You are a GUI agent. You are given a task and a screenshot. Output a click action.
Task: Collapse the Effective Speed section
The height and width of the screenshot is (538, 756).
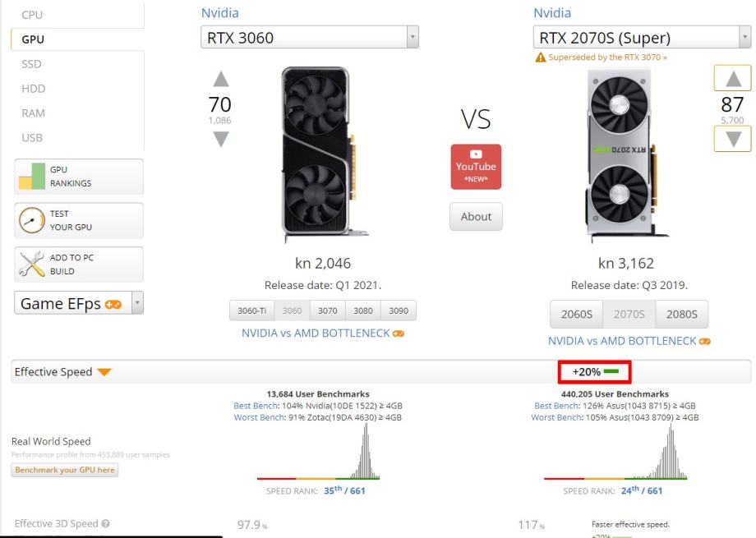[x=104, y=372]
